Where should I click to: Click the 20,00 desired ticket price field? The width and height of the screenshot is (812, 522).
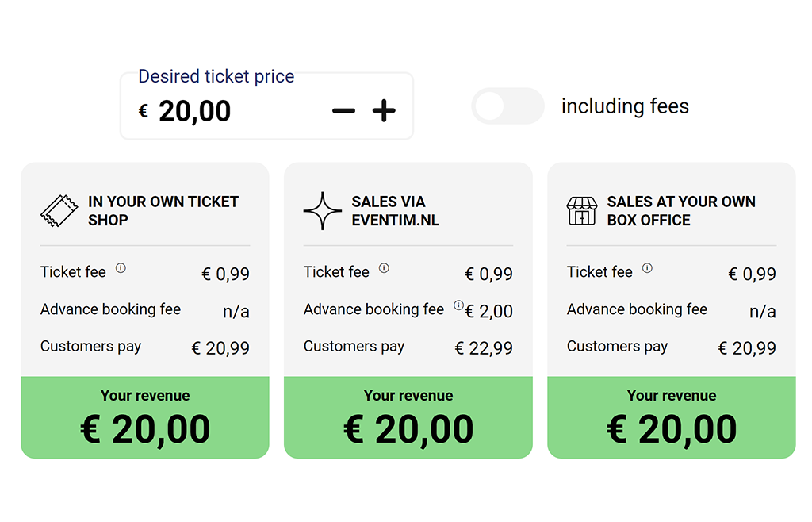pyautogui.click(x=195, y=111)
